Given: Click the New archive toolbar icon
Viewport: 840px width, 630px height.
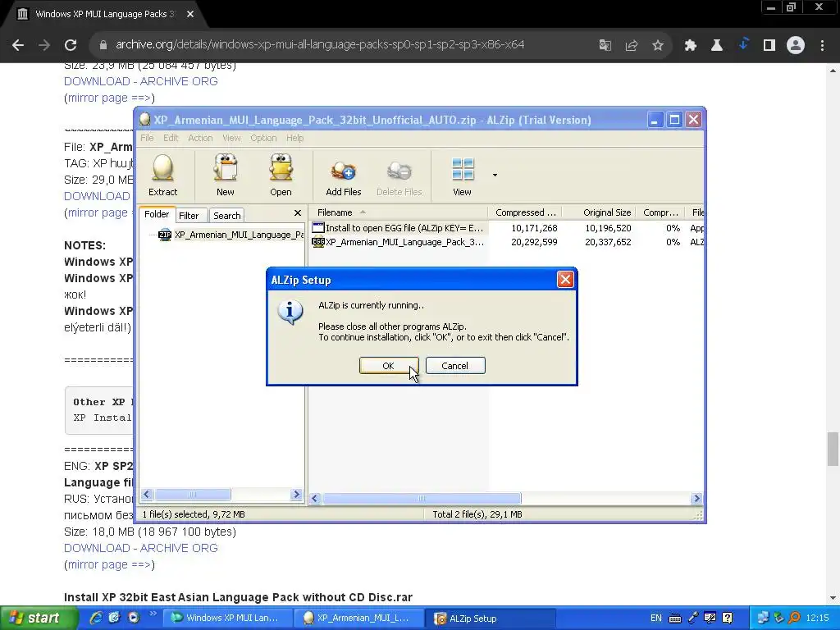Looking at the screenshot, I should 225,168.
